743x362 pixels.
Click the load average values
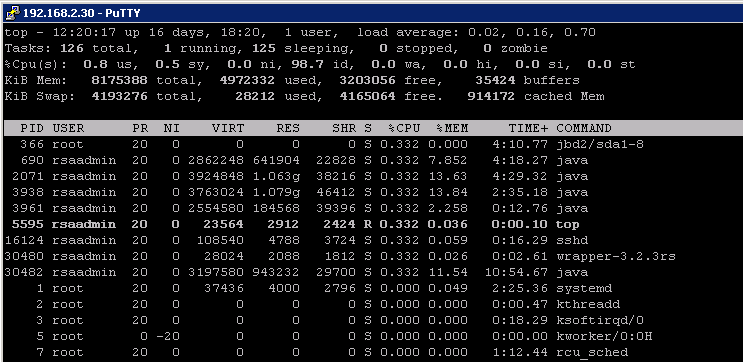532,33
